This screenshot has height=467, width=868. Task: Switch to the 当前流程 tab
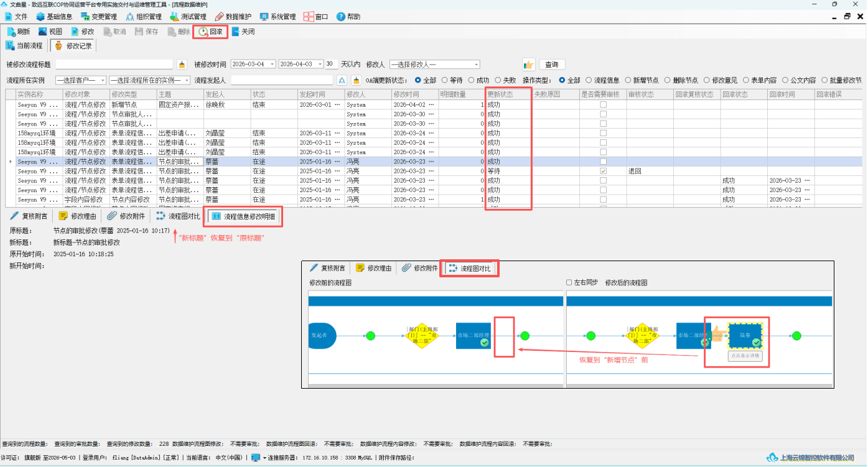25,45
